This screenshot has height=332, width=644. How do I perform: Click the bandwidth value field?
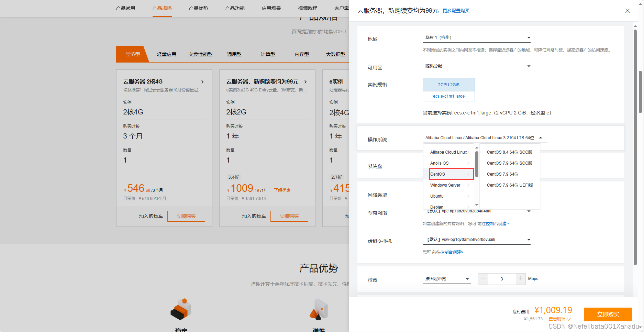click(502, 279)
